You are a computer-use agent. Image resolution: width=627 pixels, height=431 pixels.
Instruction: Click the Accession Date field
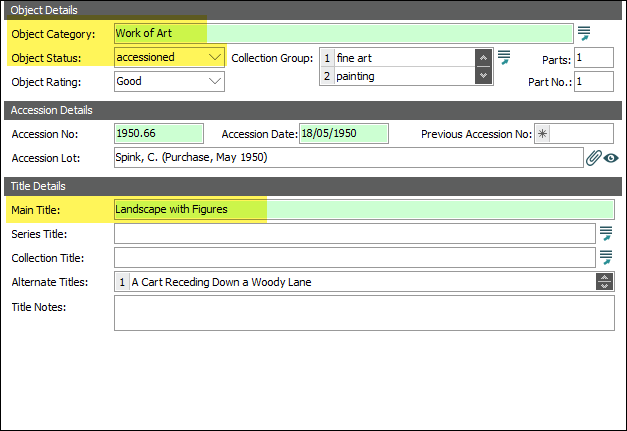pyautogui.click(x=343, y=134)
